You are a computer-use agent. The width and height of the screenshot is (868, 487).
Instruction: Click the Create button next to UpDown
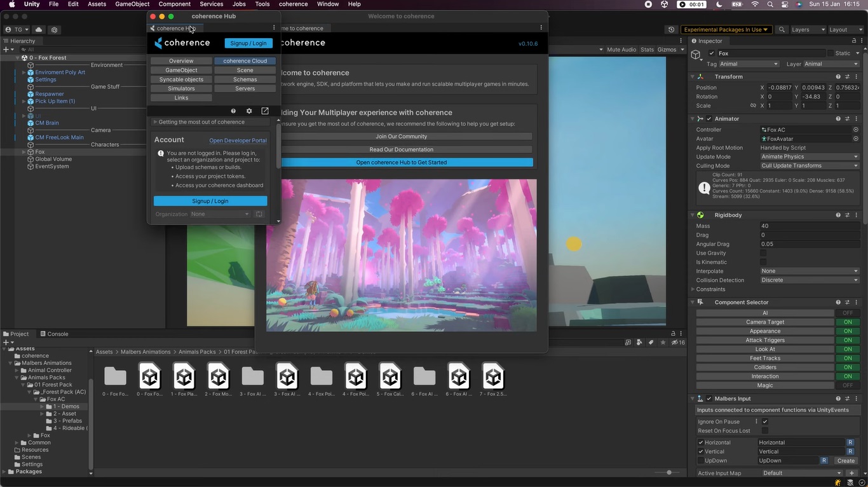coord(846,460)
